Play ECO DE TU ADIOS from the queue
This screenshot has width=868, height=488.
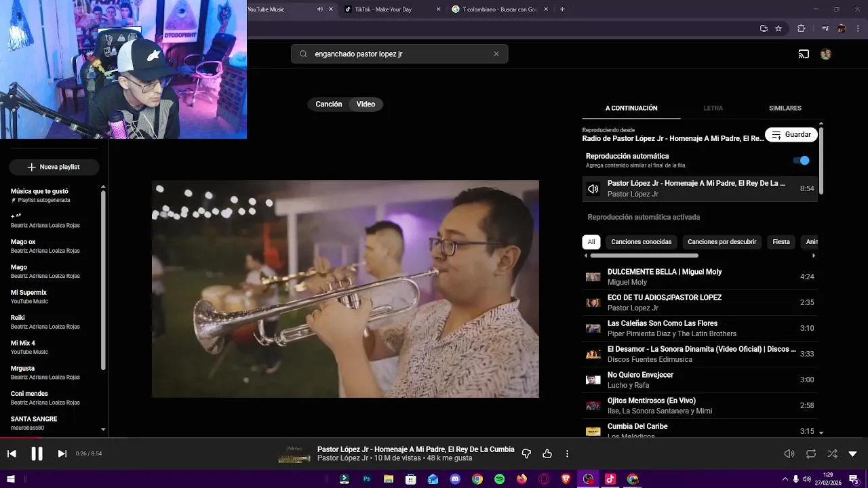coord(700,302)
